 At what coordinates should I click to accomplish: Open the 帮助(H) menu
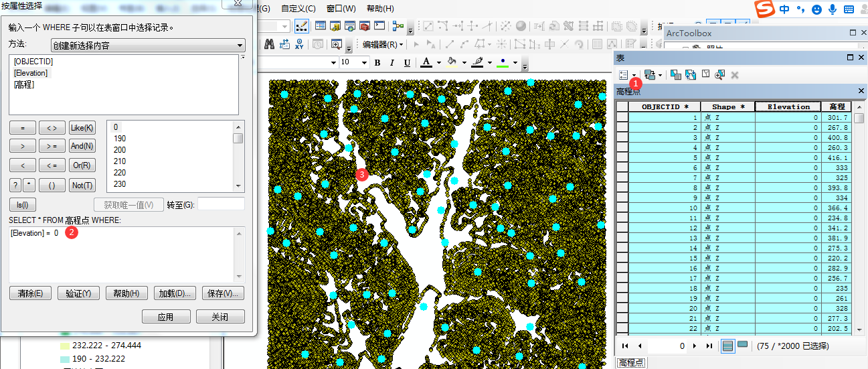click(x=380, y=8)
